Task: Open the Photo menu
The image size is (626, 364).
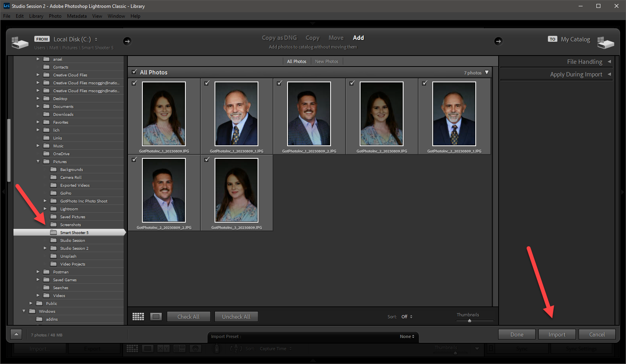Action: [55, 16]
